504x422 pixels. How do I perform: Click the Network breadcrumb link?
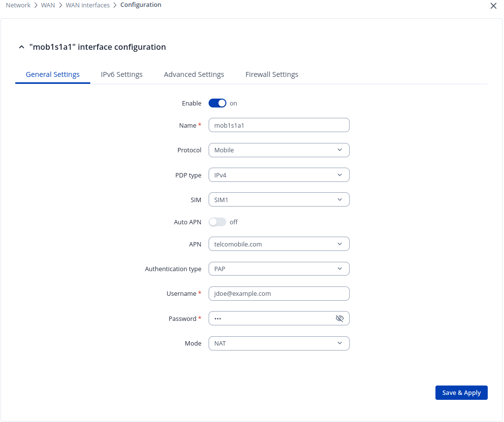(x=18, y=5)
